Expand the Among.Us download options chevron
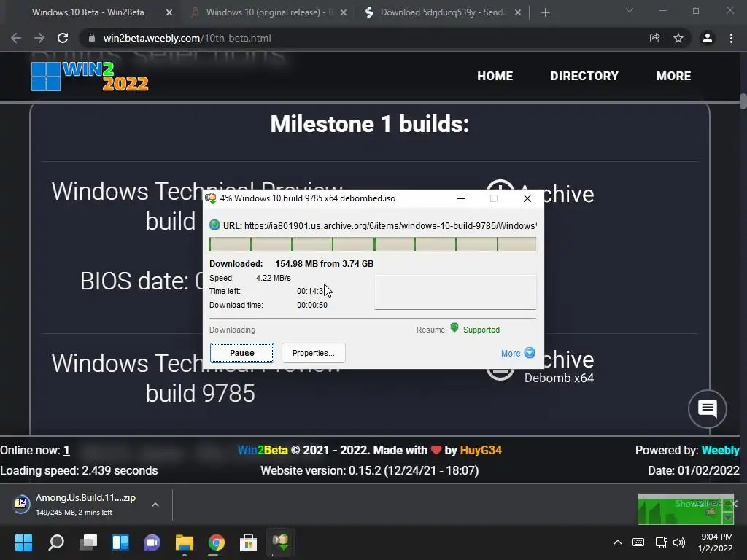This screenshot has height=560, width=747. coord(155,505)
